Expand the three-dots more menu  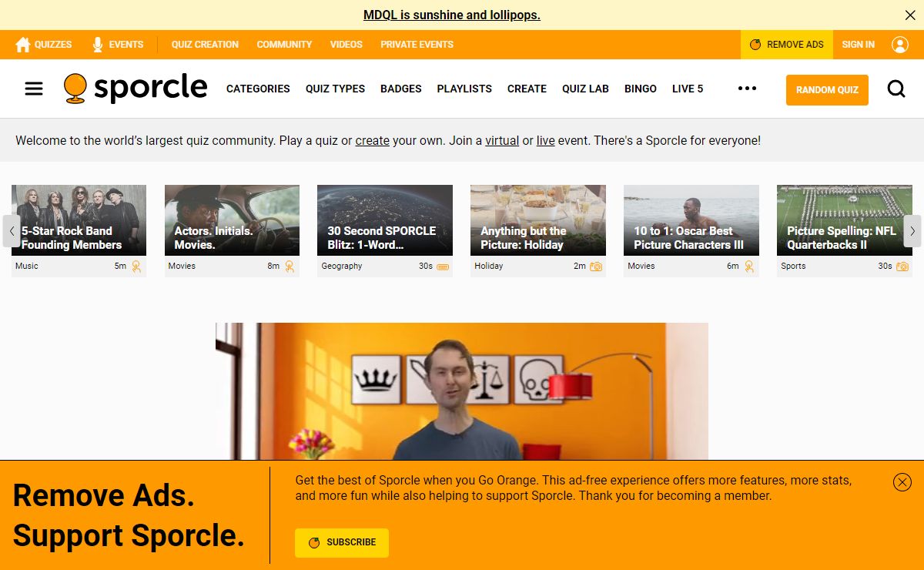(x=747, y=89)
